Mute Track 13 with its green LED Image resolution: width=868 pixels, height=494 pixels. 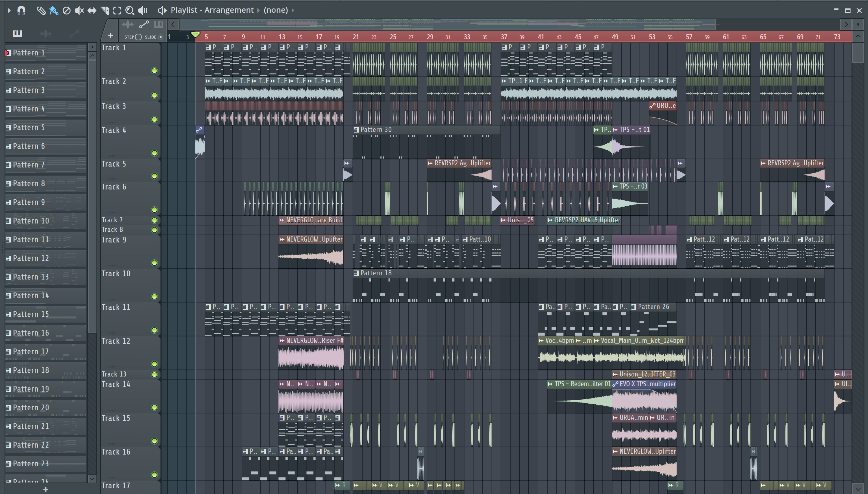pyautogui.click(x=154, y=375)
